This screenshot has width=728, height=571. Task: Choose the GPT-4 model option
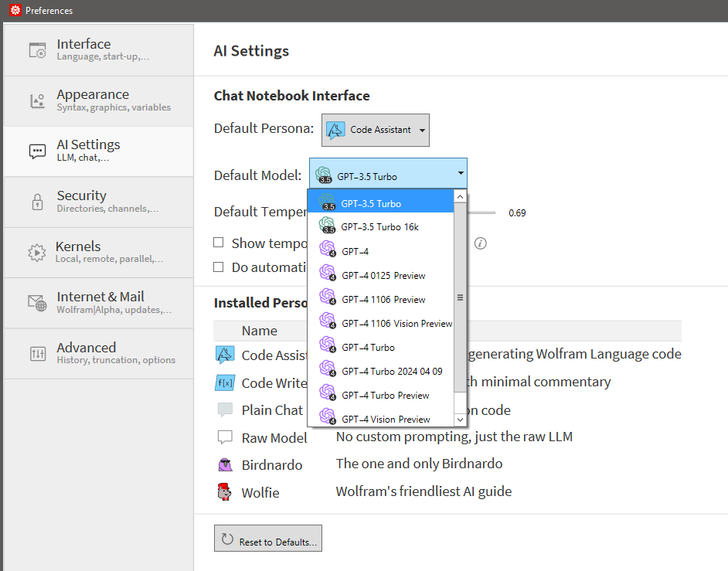381,251
